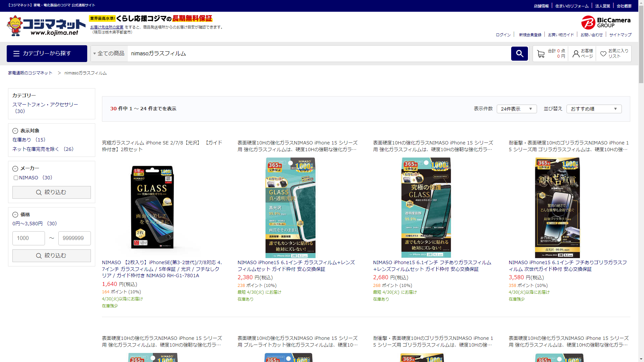Collapse the 表示対象 filter section
The height and width of the screenshot is (362, 644).
click(15, 131)
